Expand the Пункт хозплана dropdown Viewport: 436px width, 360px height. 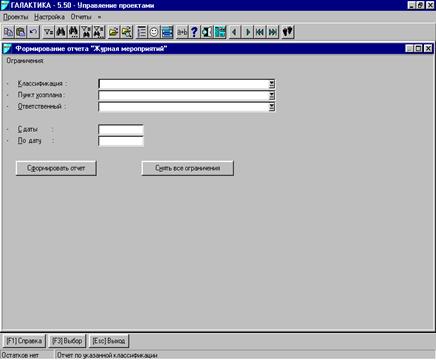[272, 96]
